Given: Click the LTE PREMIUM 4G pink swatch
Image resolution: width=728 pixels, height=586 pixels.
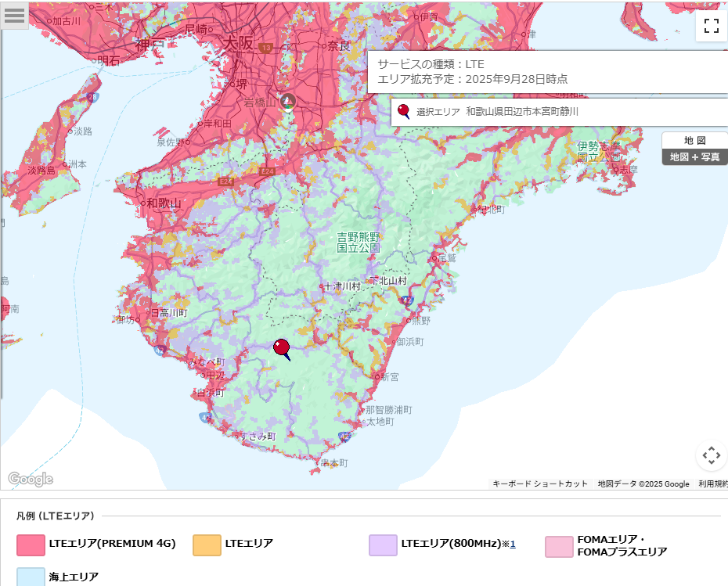Looking at the screenshot, I should pos(31,545).
